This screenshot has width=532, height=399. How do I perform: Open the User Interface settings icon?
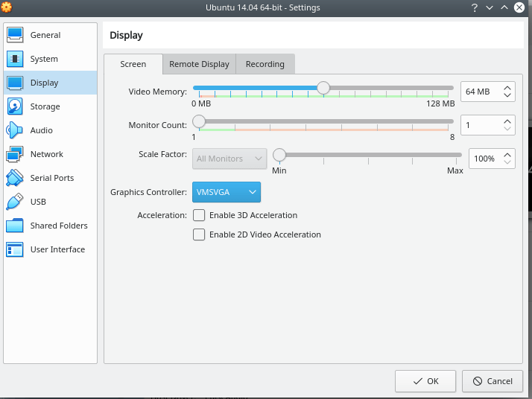(16, 249)
